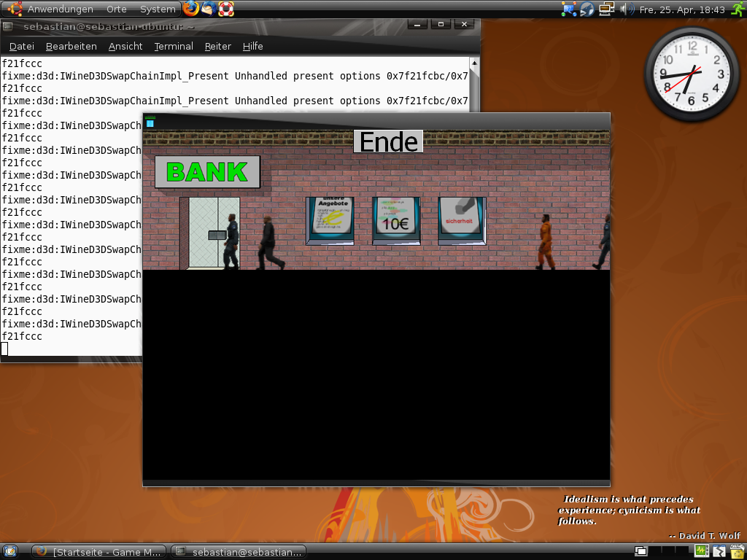The image size is (747, 560).
Task: Click the game window's small cyan icon
Action: 150,123
